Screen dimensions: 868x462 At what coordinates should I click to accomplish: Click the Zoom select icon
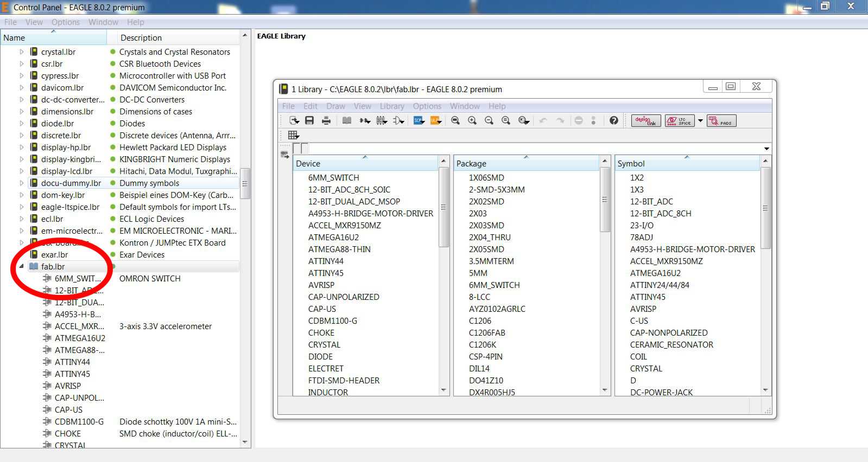pyautogui.click(x=523, y=120)
